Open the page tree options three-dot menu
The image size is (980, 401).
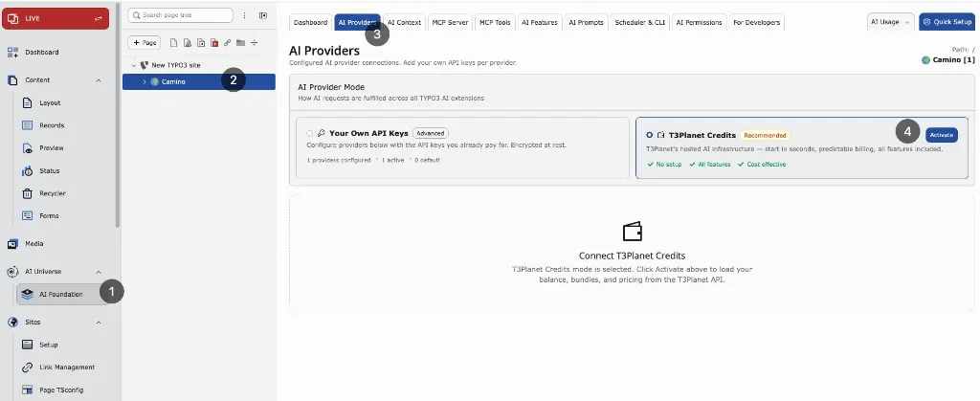point(244,15)
